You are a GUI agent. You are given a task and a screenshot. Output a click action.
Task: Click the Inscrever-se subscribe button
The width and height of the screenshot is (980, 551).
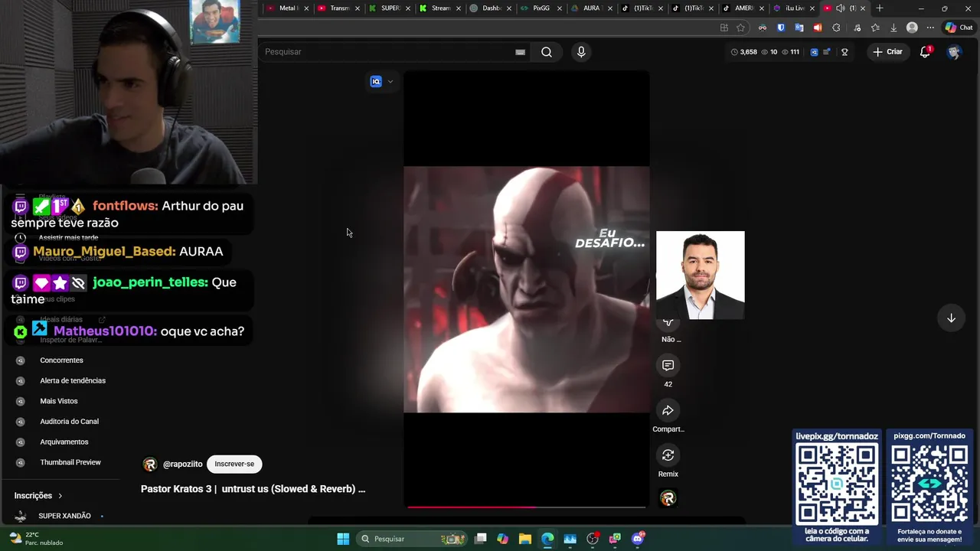(x=234, y=464)
